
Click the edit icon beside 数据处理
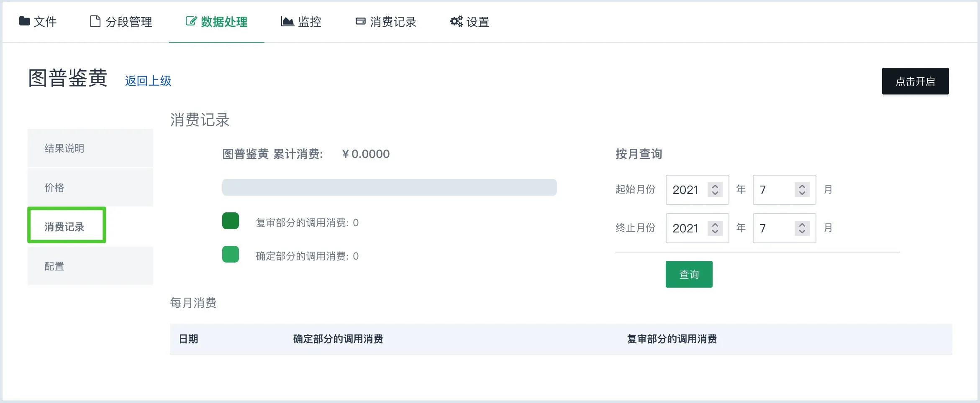(191, 21)
